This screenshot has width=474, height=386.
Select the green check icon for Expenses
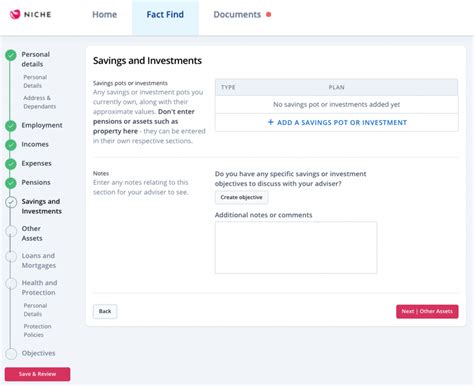coord(11,164)
